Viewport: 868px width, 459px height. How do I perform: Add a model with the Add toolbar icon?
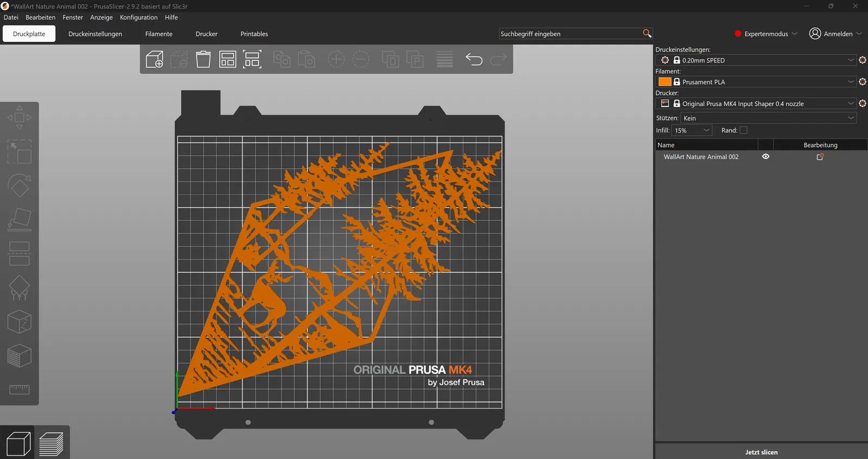(155, 59)
